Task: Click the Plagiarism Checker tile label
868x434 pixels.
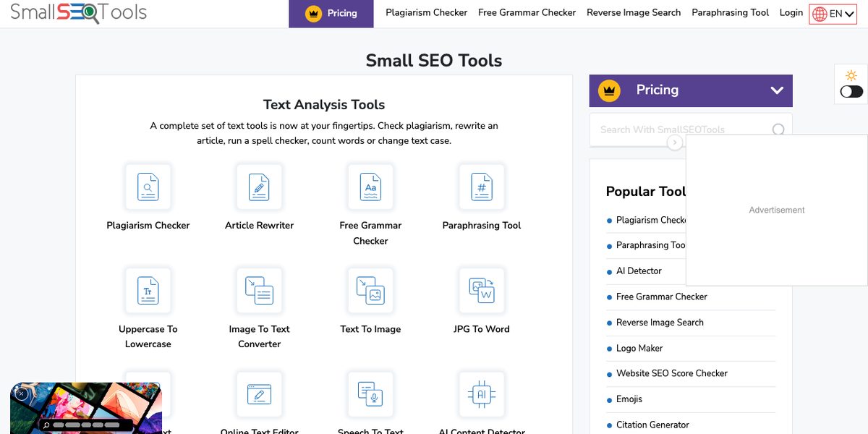Action: click(x=148, y=226)
